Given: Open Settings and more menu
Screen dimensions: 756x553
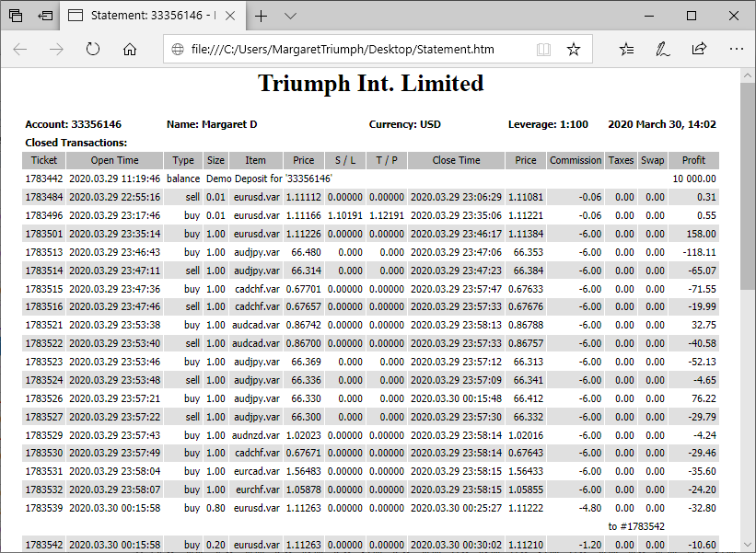Looking at the screenshot, I should coord(737,49).
